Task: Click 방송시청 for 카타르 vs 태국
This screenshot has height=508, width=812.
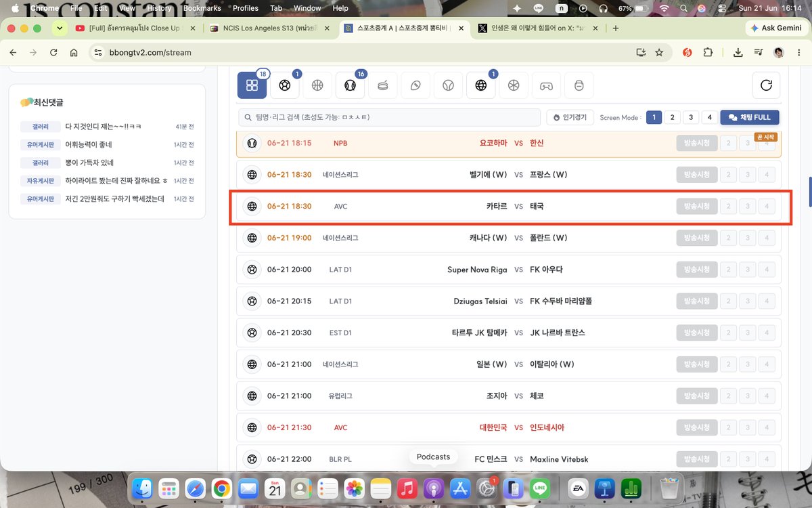Action: (x=696, y=206)
